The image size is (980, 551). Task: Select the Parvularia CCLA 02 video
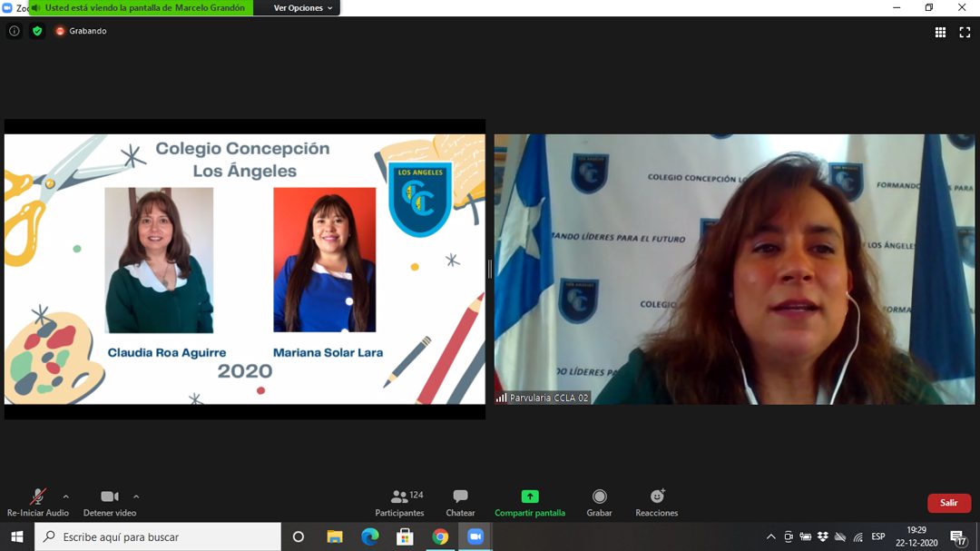point(734,270)
